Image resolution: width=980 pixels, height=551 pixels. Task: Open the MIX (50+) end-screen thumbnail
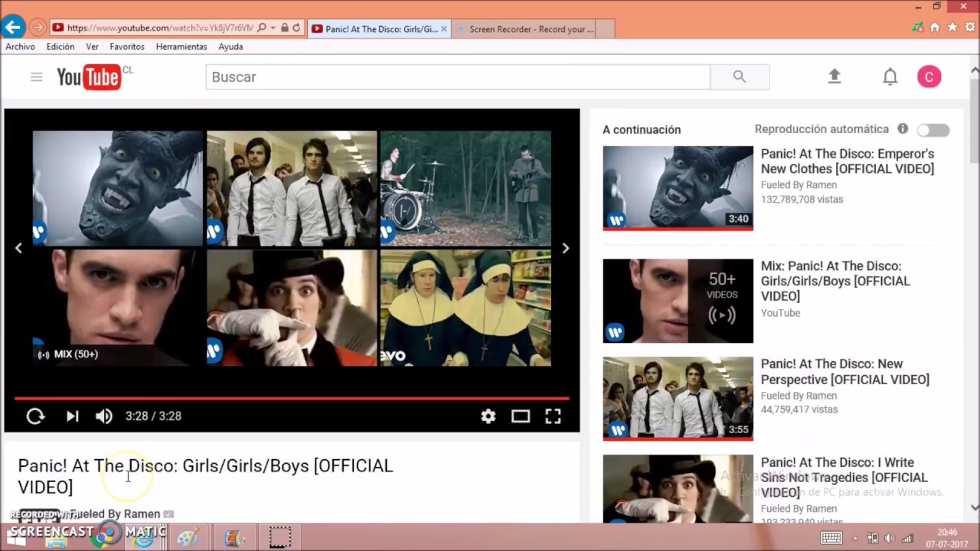click(x=117, y=308)
